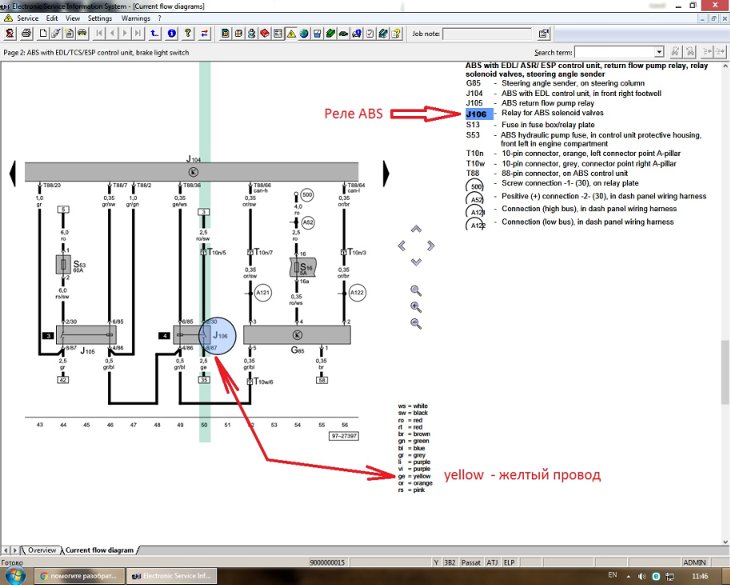Open the Warnings menu
Viewport: 730px width, 585px height.
(x=135, y=18)
